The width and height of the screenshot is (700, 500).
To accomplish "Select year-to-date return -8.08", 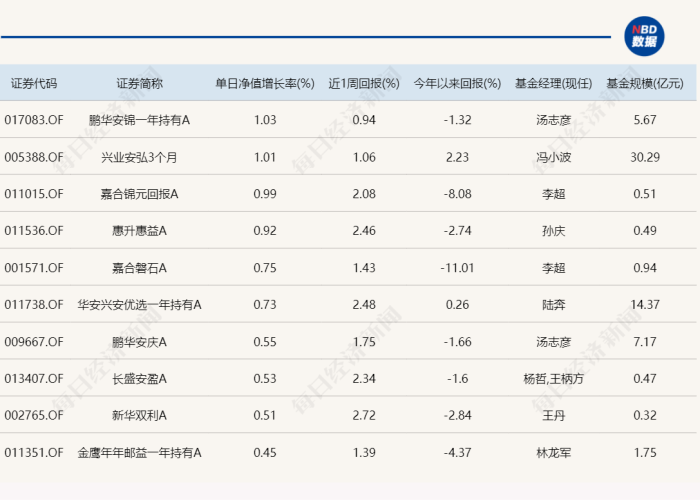I will pyautogui.click(x=457, y=194).
